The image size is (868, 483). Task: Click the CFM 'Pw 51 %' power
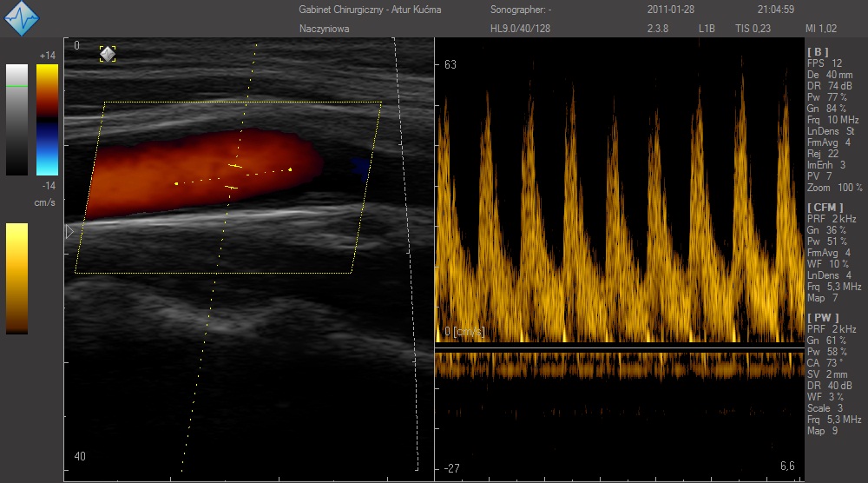[826, 241]
